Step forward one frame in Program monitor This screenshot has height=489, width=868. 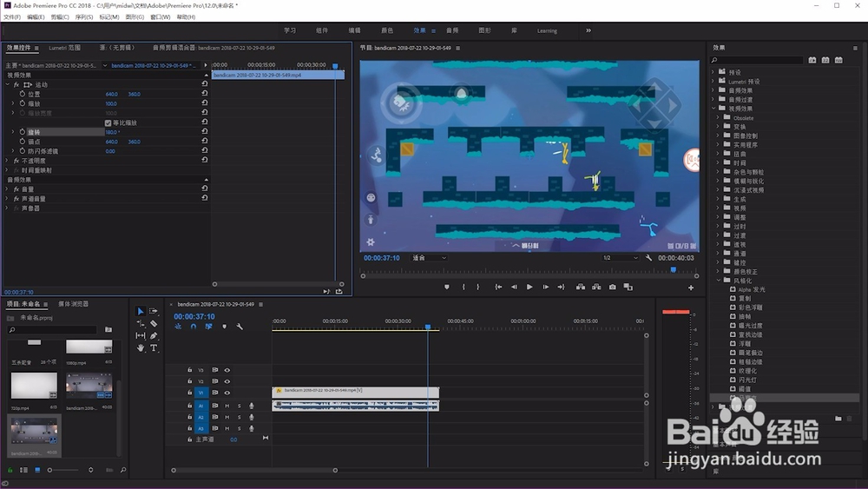tap(545, 287)
